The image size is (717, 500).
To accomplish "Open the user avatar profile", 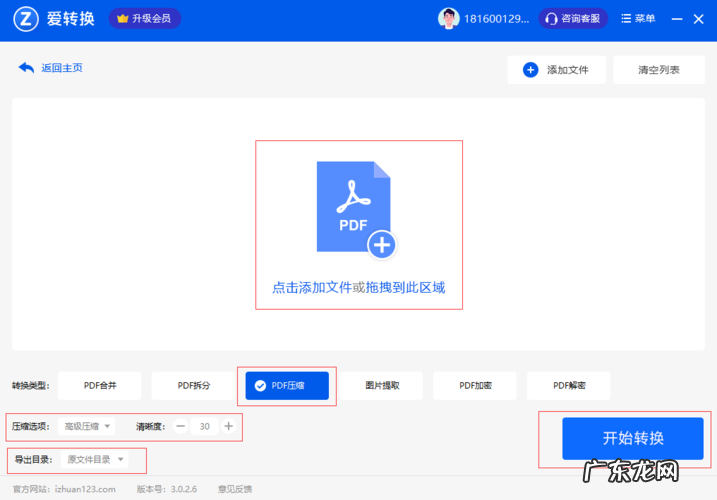I will click(x=449, y=19).
